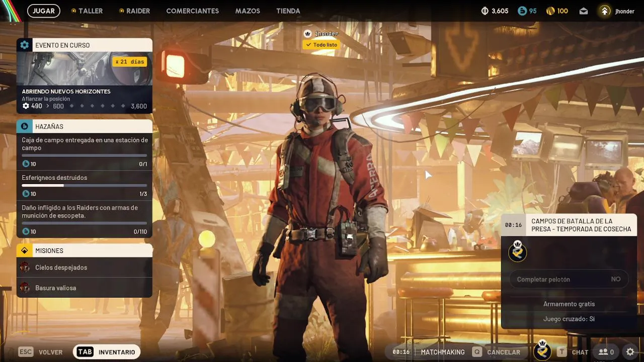Click the Campos de Batalla map title
644x362 pixels.
tap(581, 225)
